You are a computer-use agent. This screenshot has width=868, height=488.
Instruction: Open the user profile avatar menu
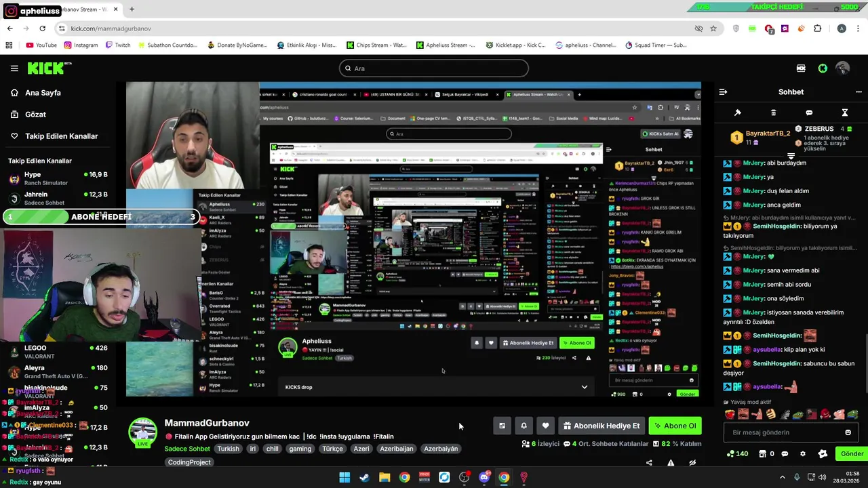pos(843,68)
